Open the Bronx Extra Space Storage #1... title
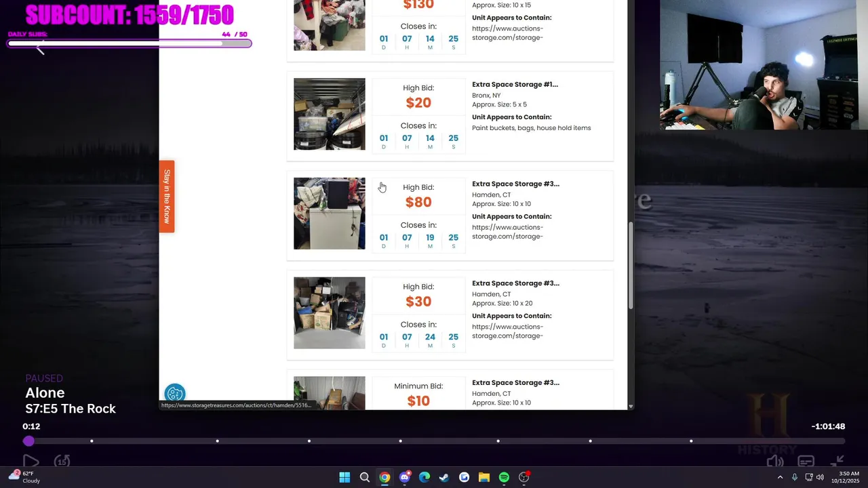The height and width of the screenshot is (488, 868). [x=515, y=85]
